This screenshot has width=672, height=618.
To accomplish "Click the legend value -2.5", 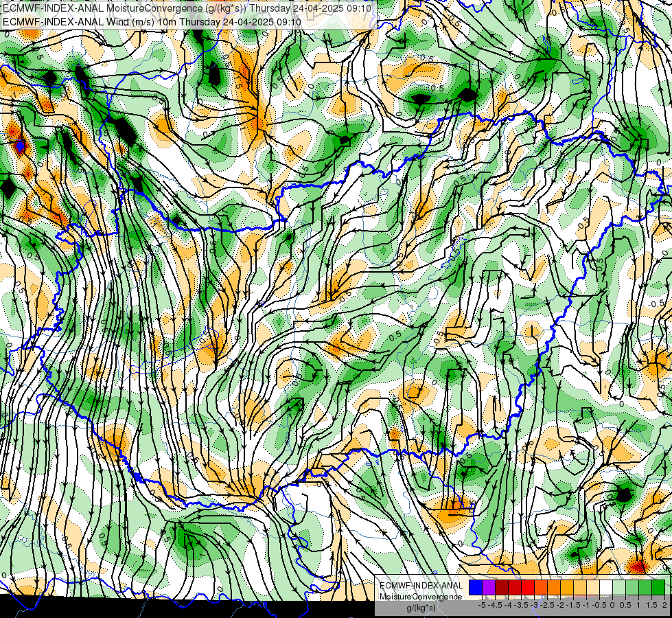I will click(x=548, y=605).
